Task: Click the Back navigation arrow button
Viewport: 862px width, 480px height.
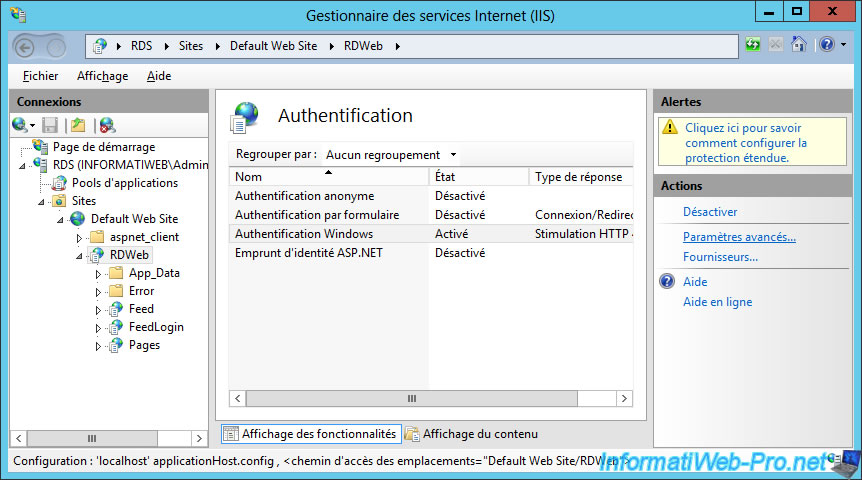Action: (24, 47)
